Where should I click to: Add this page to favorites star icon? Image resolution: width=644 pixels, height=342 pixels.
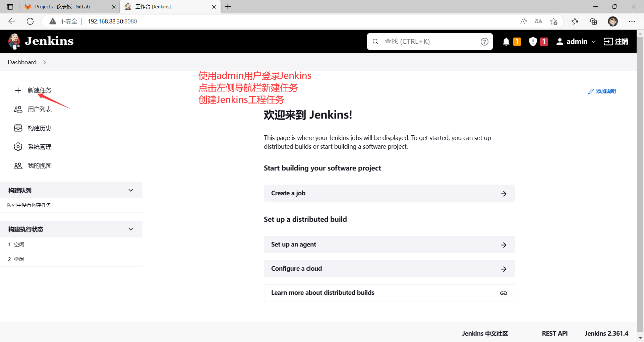click(x=554, y=21)
